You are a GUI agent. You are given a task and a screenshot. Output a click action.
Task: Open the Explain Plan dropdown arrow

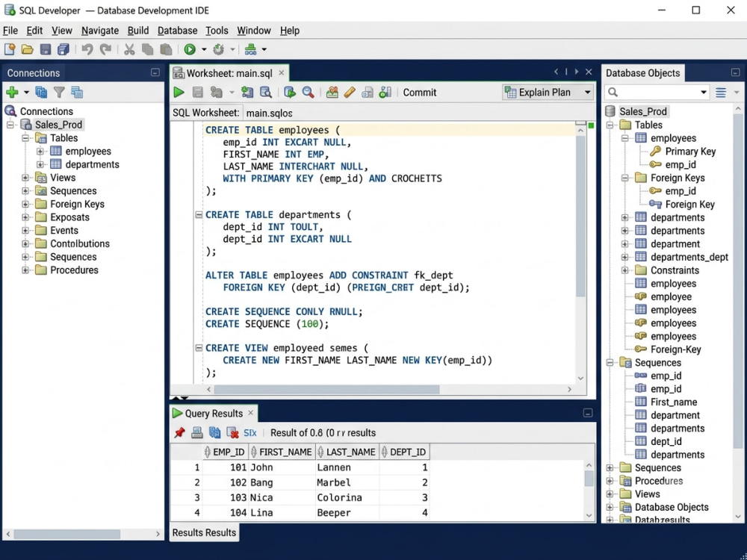587,93
